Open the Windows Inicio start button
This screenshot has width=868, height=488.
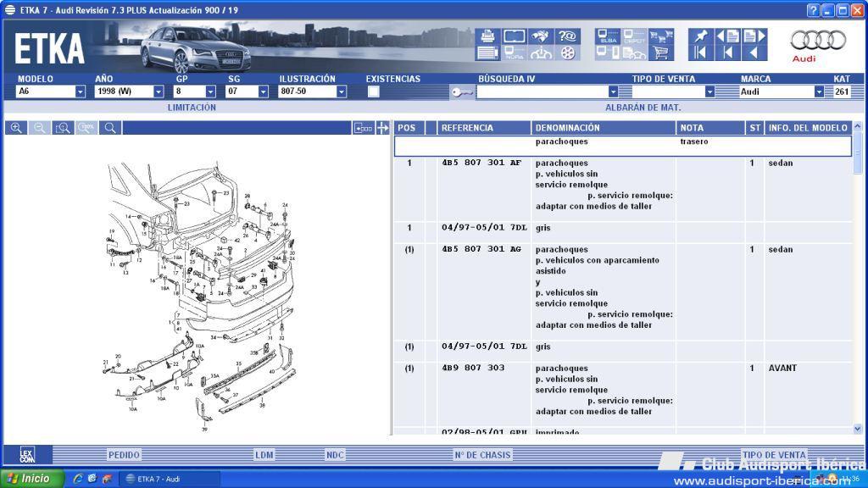click(x=32, y=479)
